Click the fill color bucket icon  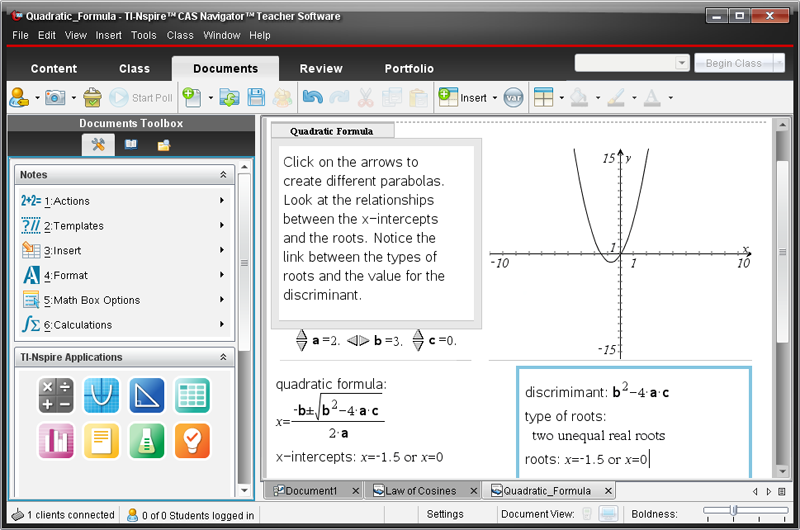(x=579, y=97)
